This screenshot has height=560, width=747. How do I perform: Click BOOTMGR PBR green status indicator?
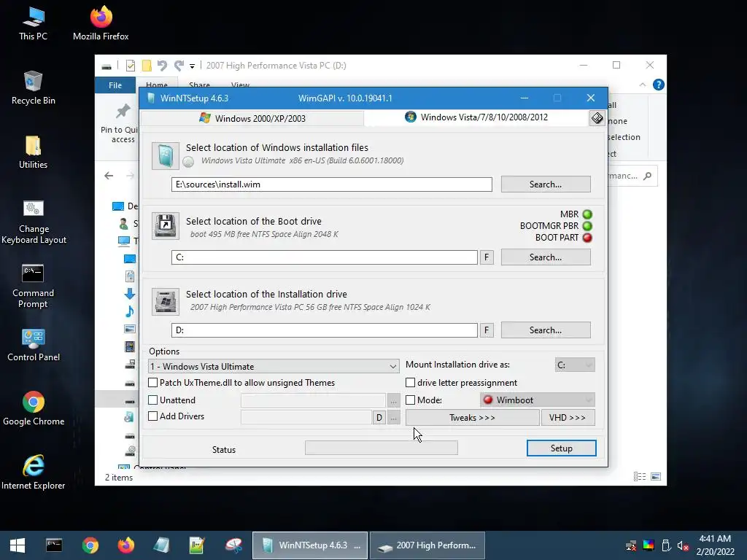point(587,226)
